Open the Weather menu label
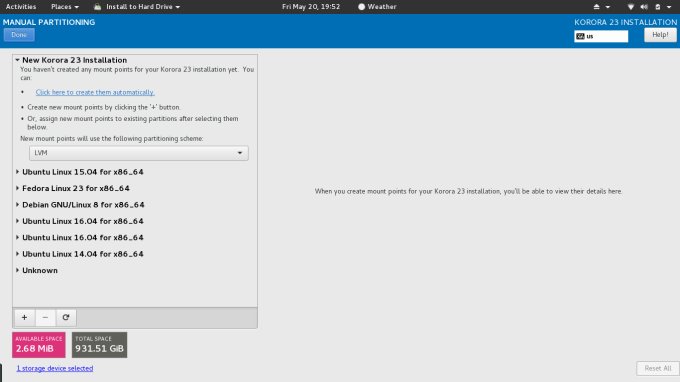The width and height of the screenshot is (680, 382). (x=382, y=7)
